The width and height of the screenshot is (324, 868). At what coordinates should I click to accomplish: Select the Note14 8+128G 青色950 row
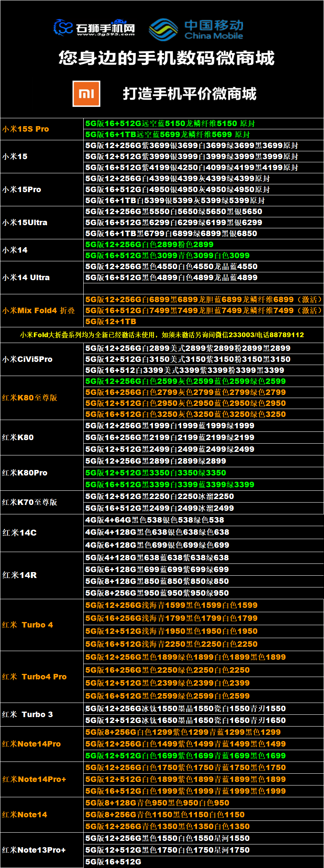(204, 803)
